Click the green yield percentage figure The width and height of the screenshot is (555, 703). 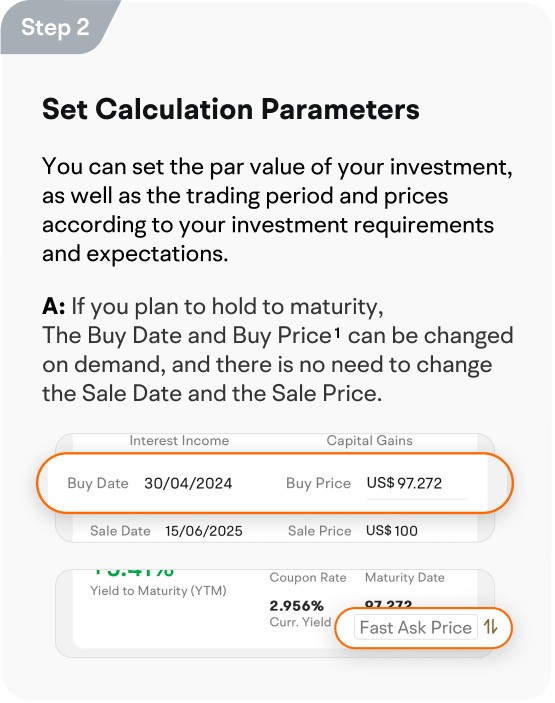point(134,572)
